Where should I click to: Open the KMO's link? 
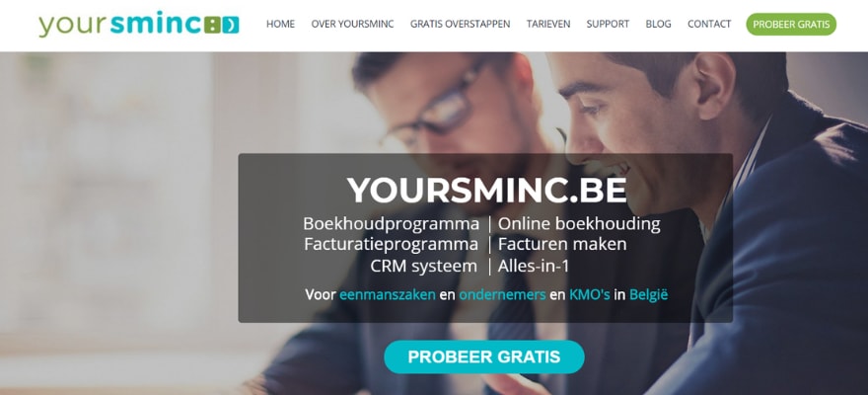589,294
